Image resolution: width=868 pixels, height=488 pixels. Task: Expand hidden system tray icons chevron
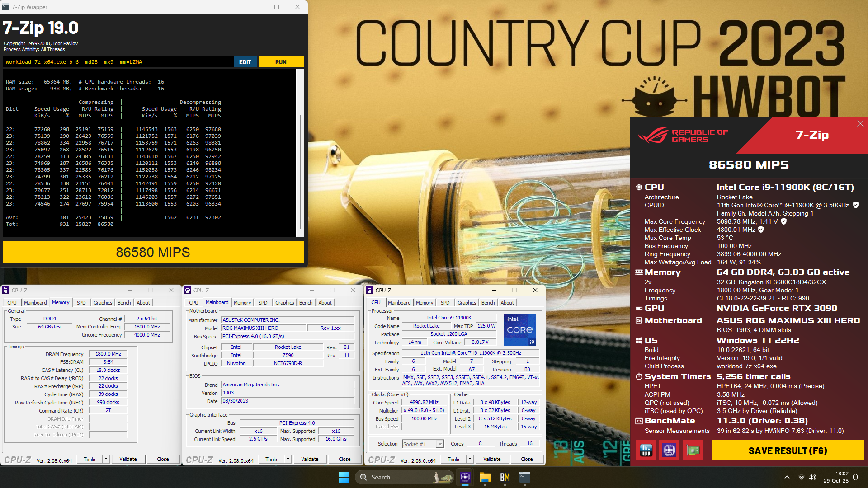coord(787,477)
